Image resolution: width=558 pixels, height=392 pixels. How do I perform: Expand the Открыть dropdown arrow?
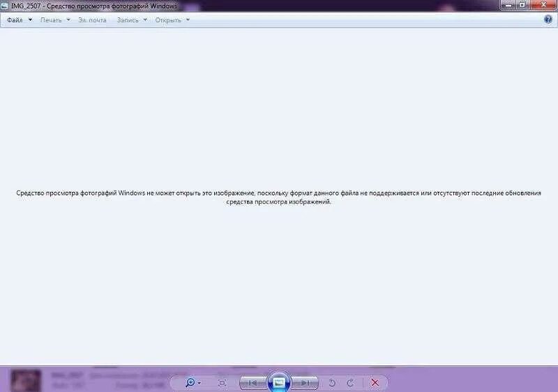click(x=188, y=20)
